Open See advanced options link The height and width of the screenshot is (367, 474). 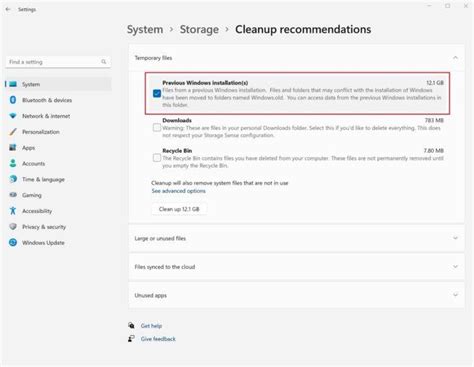pyautogui.click(x=178, y=191)
